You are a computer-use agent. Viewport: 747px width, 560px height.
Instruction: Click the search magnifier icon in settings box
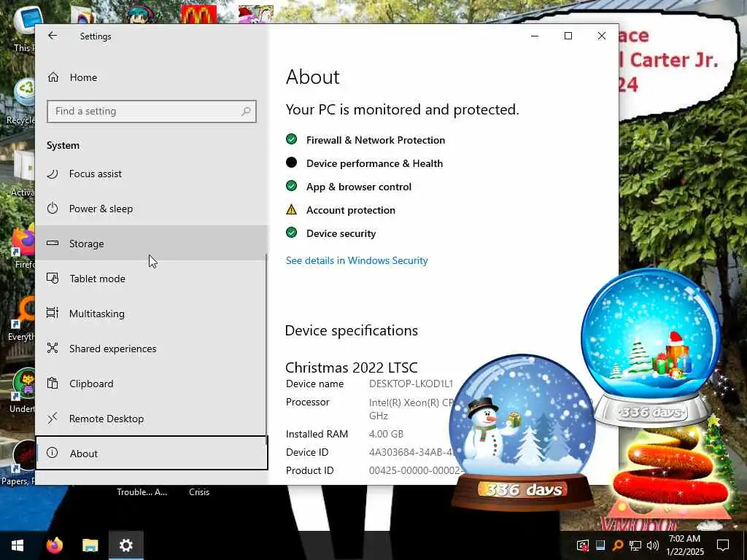click(x=246, y=112)
